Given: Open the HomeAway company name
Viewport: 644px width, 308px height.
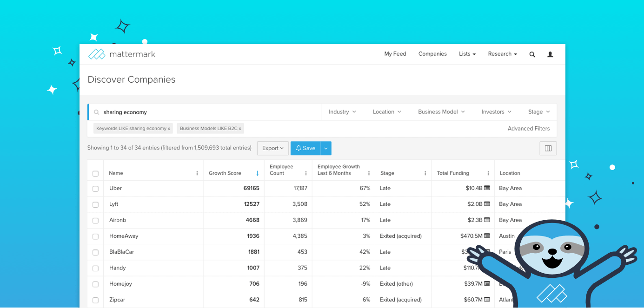Looking at the screenshot, I should 124,236.
